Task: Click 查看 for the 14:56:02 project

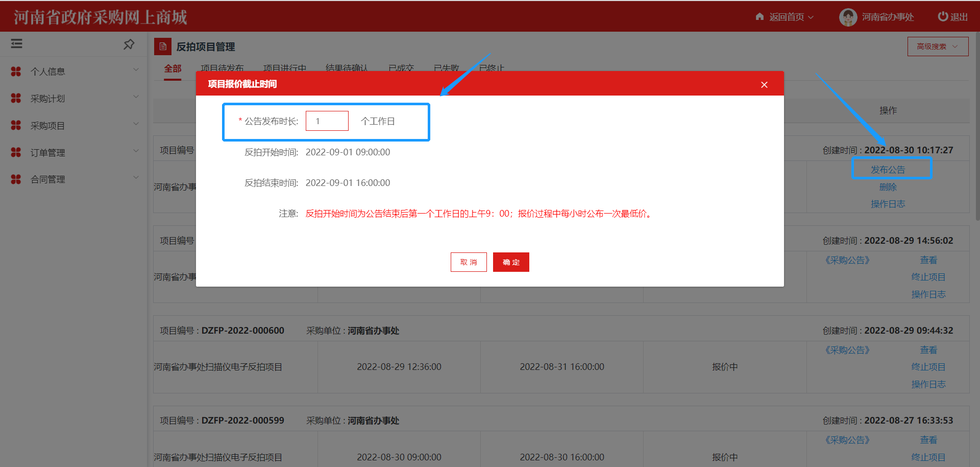Action: pos(928,260)
